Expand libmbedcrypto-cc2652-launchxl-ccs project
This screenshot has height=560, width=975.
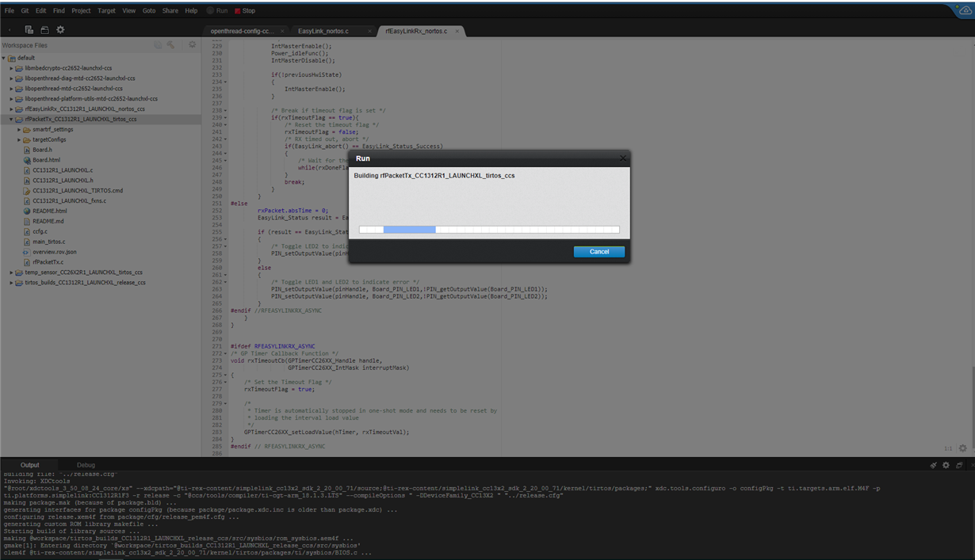pyautogui.click(x=11, y=68)
